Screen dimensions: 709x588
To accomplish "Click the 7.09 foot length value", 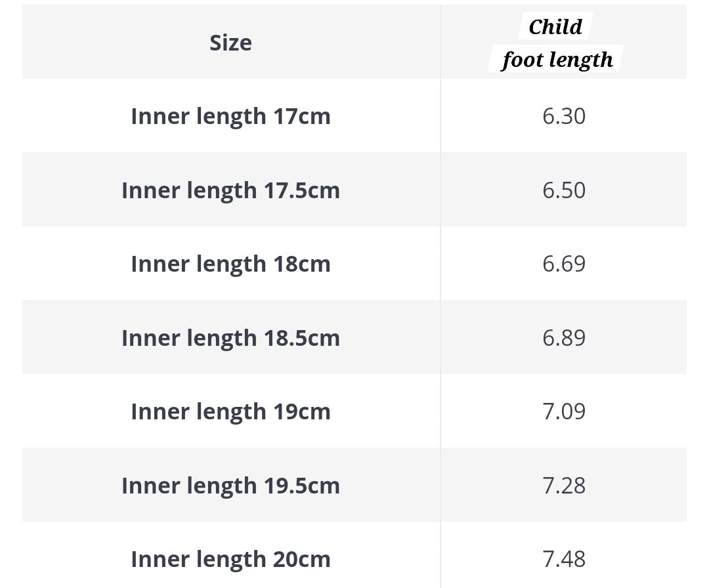I will coord(564,411).
